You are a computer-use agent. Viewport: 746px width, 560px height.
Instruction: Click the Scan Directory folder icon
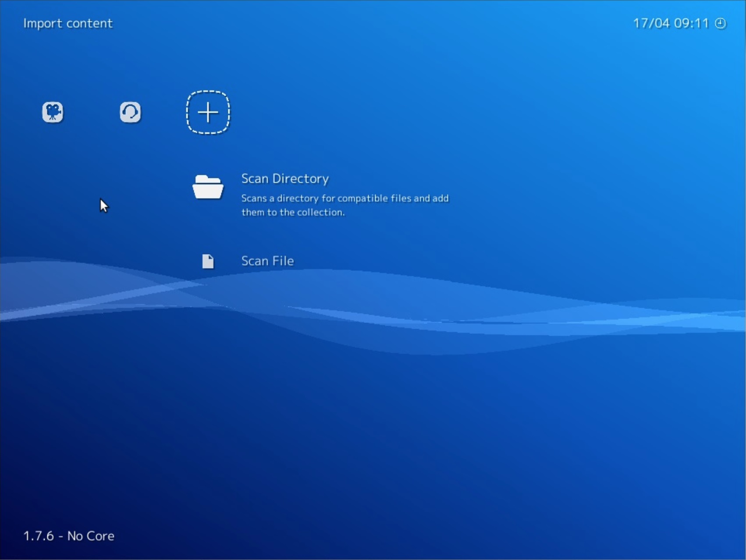pyautogui.click(x=208, y=187)
